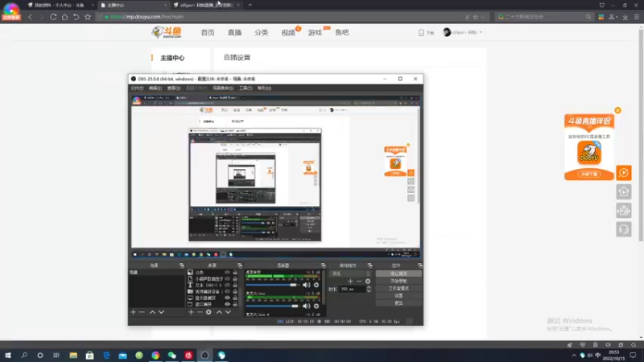Toggle visibility eye of 窗口捕获 source
The image size is (644, 362).
[227, 304]
